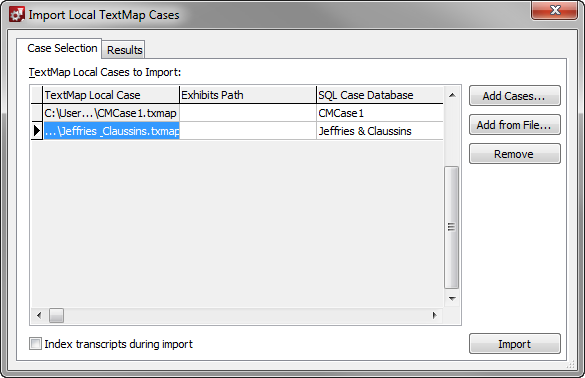Screen dimensions: 585x378
Task: Click the scroll left arrow of horizontal scrollbar
Action: [x=39, y=315]
